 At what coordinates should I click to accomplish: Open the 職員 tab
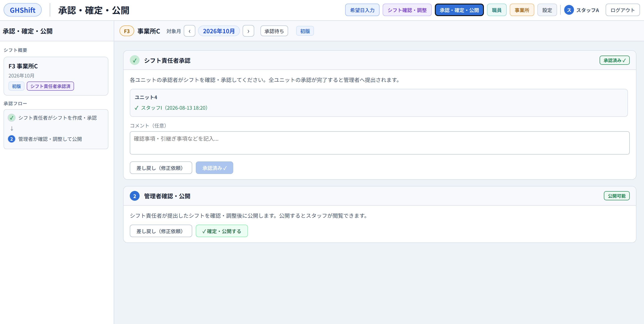click(x=497, y=10)
